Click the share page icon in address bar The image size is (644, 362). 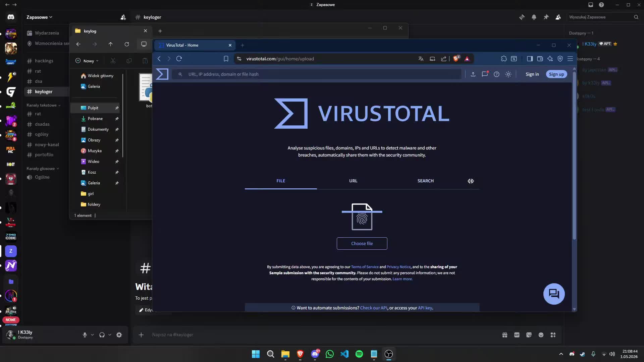point(443,59)
